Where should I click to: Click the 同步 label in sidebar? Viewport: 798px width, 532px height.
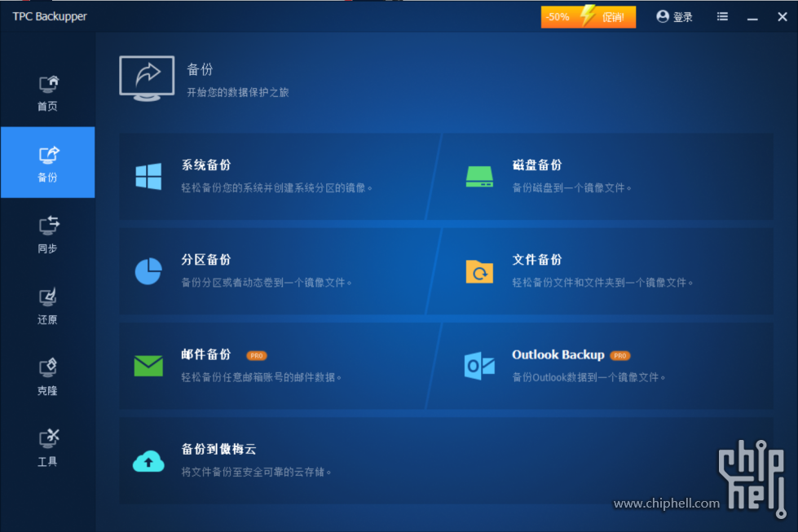47,248
